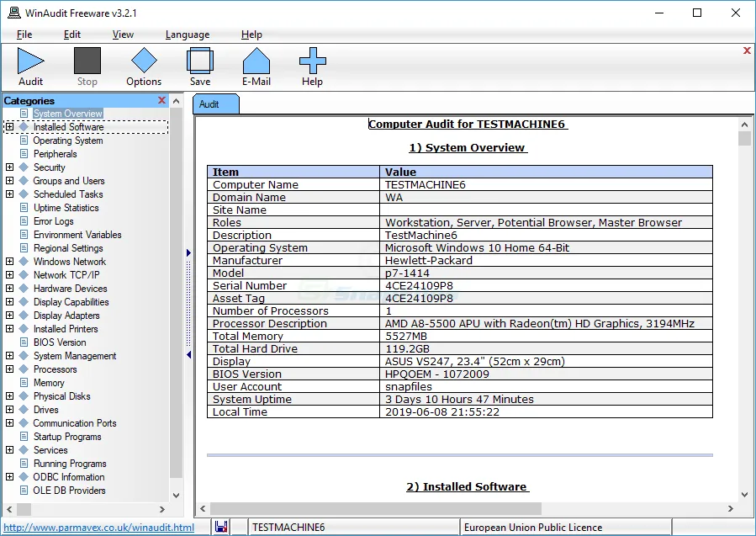756x536 pixels.
Task: Select Installed Printers category
Action: coord(66,328)
